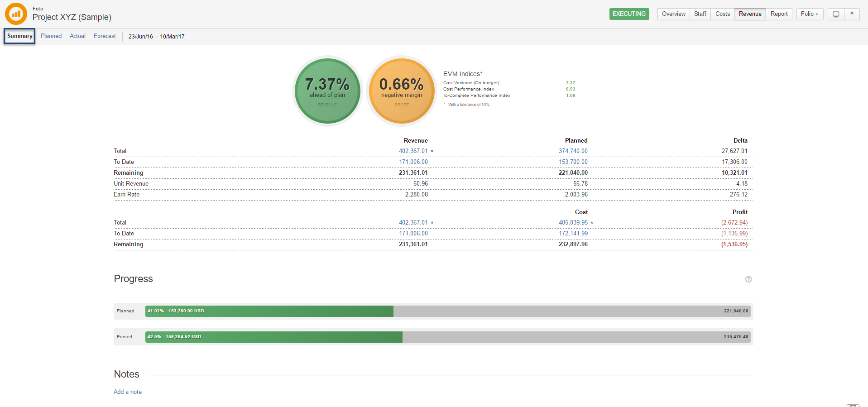This screenshot has height=407, width=868.
Task: Collapse header with double-chevron up icon
Action: tap(852, 14)
